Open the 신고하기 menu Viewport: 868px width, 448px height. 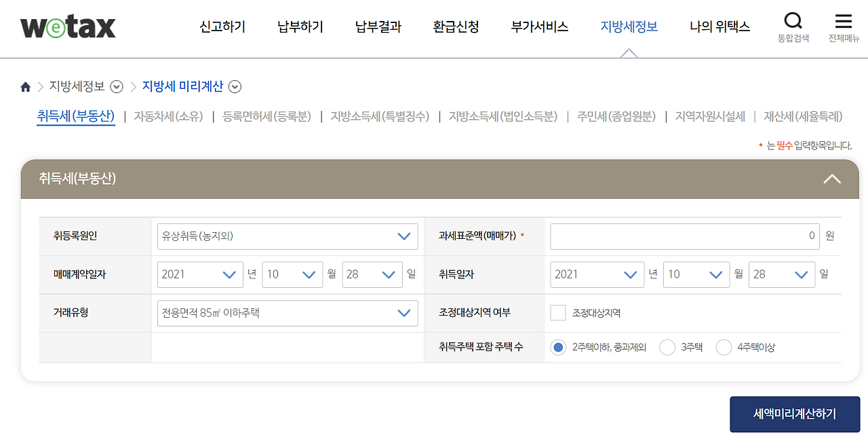222,27
